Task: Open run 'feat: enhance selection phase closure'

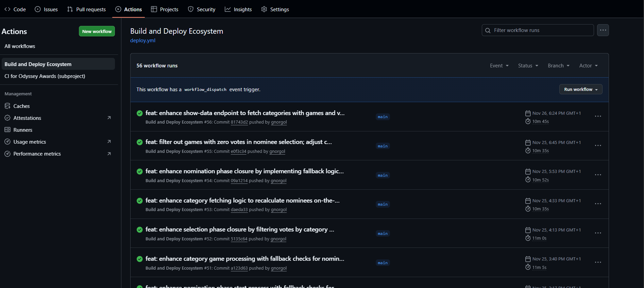Action: (240, 229)
